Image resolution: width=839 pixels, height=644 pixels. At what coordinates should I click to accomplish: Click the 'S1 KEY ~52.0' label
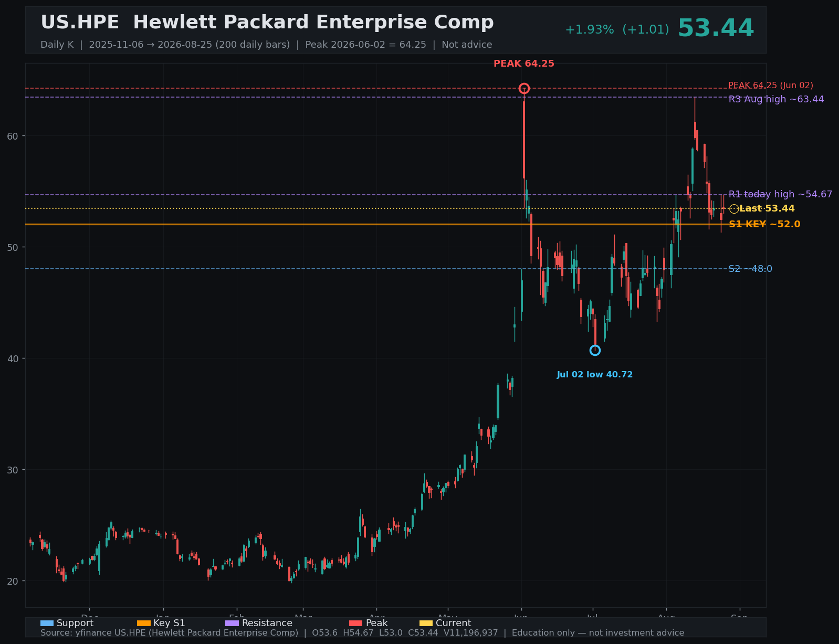coord(764,224)
